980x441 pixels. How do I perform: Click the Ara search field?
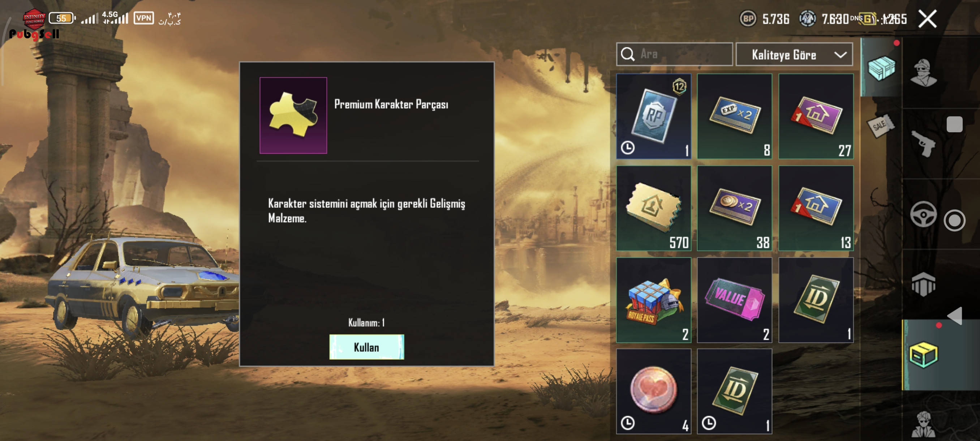coord(674,54)
